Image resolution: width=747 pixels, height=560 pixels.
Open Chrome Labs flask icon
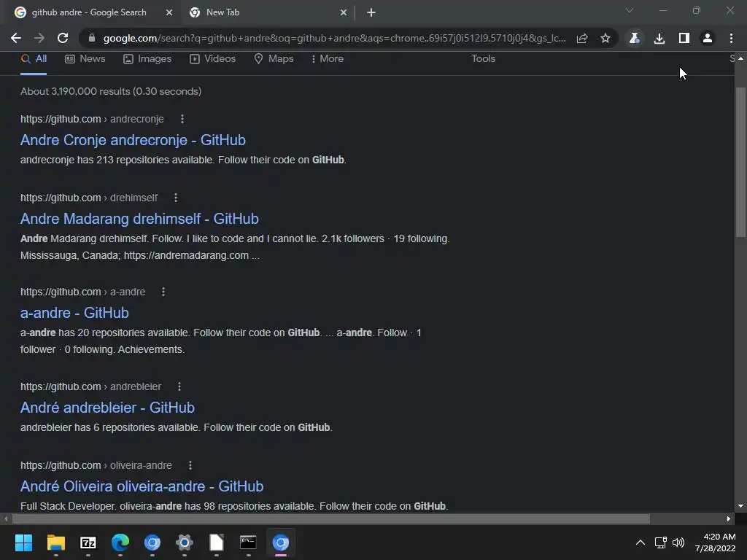(x=634, y=38)
